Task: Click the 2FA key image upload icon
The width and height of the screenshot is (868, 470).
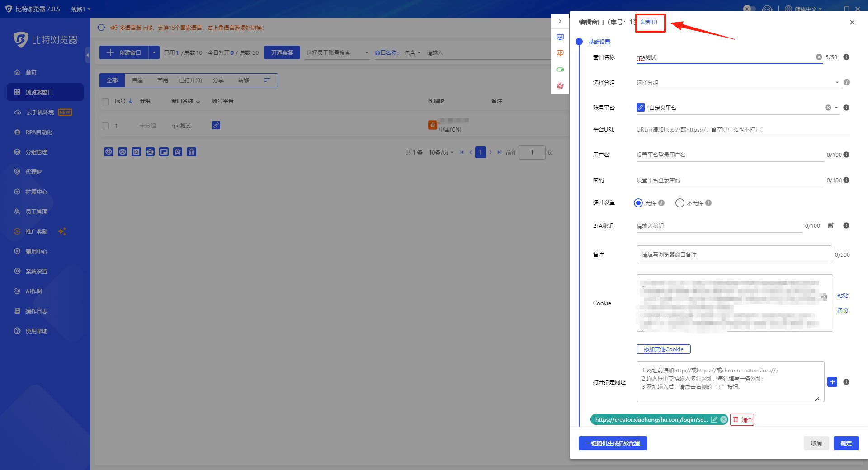Action: click(830, 226)
